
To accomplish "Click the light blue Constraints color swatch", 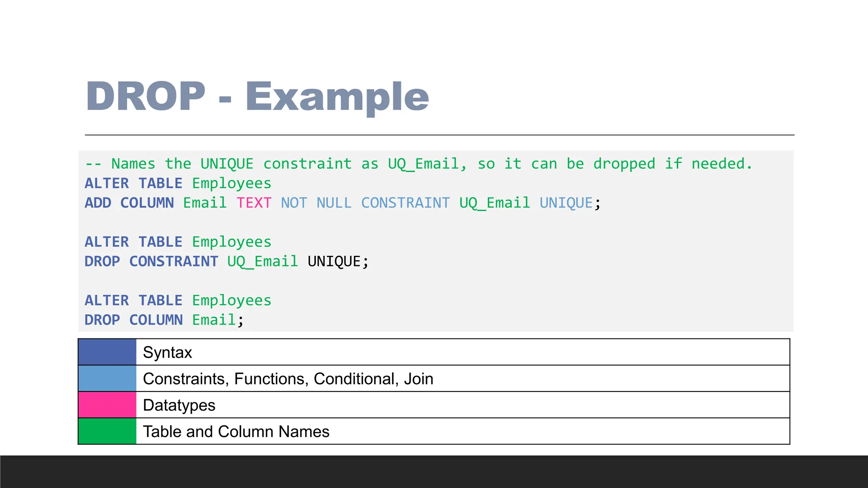I will click(x=107, y=378).
